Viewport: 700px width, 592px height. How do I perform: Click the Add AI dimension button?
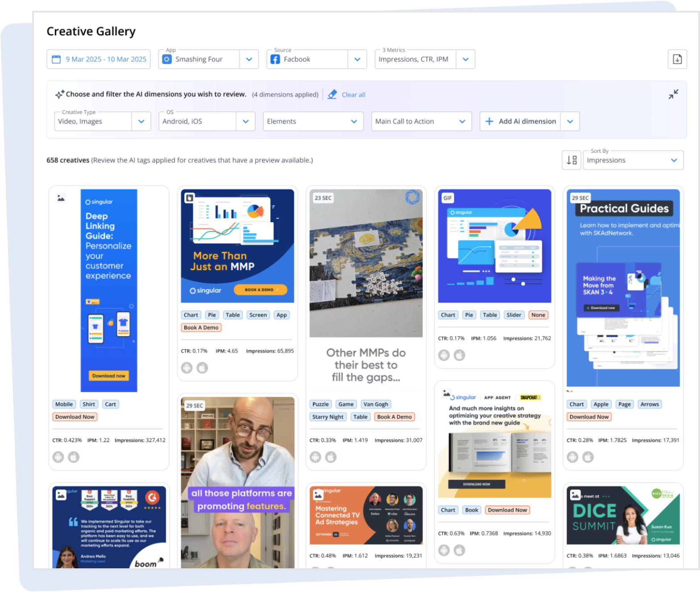coord(520,121)
